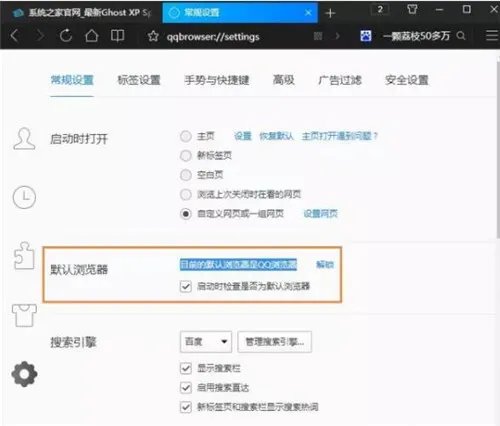Open the account person icon in sidebar

coord(24,138)
